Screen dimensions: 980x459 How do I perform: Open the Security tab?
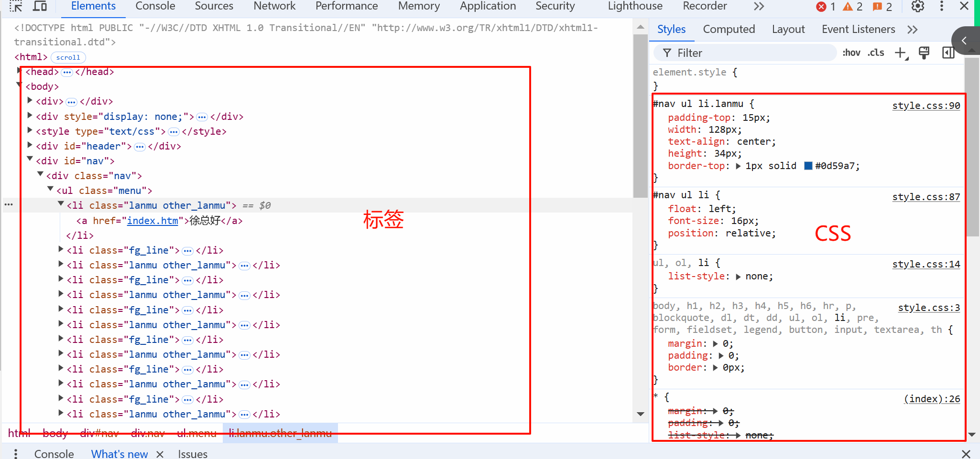(x=555, y=6)
